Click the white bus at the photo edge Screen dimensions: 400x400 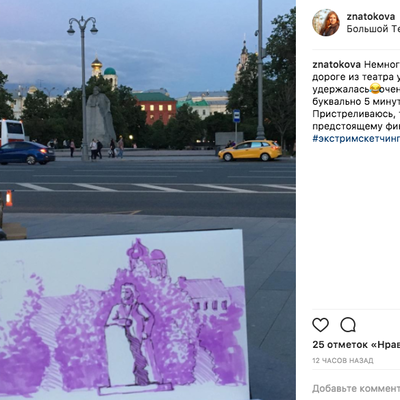(12, 132)
